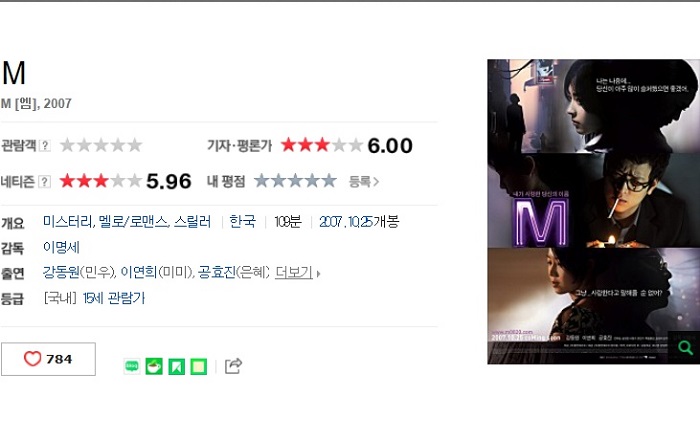This screenshot has width=700, height=440.
Task: Open the share arrow icon
Action: [x=233, y=366]
